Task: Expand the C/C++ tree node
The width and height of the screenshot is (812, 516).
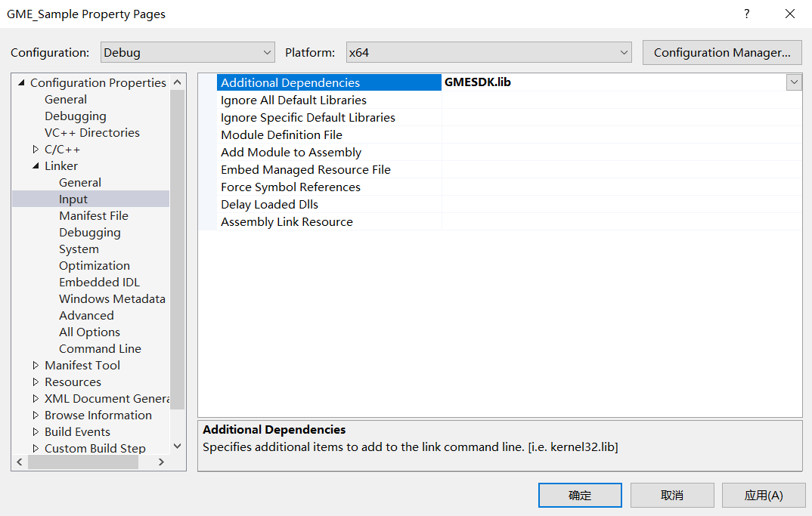Action: (36, 149)
